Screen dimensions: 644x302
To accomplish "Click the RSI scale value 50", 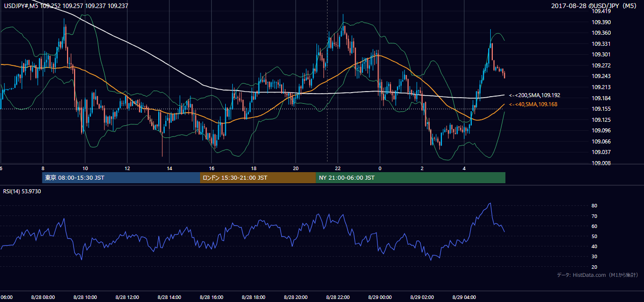I will pyautogui.click(x=595, y=236).
